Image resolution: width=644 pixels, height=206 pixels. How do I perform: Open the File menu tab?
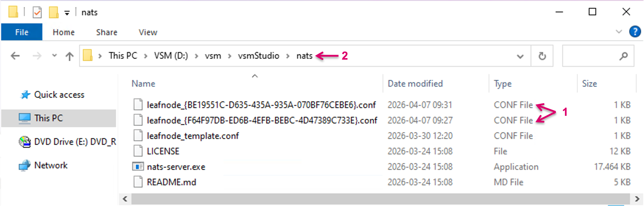[22, 32]
